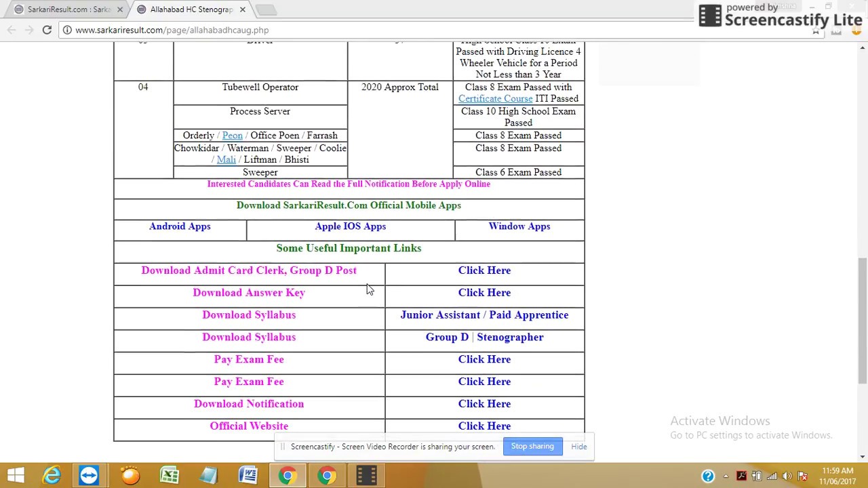Open the battery status tray icon
This screenshot has width=868, height=488.
757,476
